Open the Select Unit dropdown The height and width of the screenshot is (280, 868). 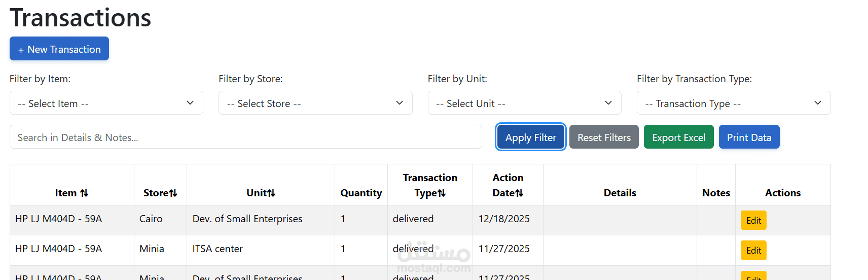[x=524, y=103]
